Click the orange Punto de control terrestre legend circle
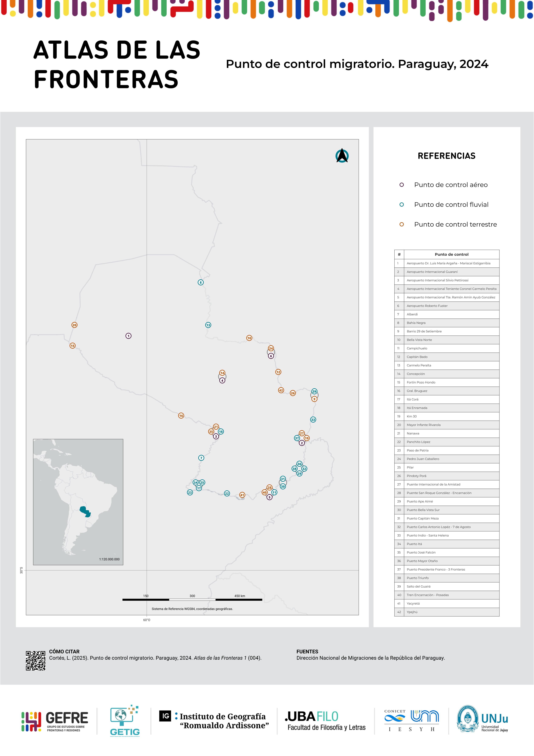The height and width of the screenshot is (756, 534). (x=401, y=224)
